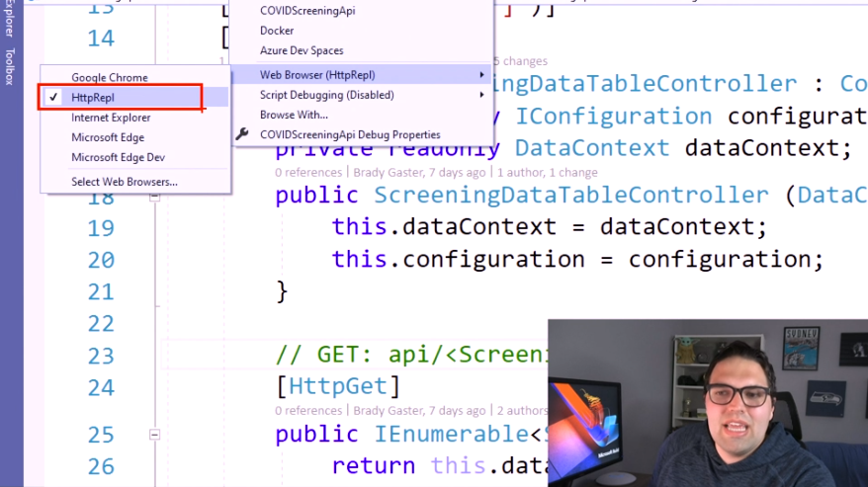Image resolution: width=868 pixels, height=487 pixels.
Task: Open the '2 authors' CodeLens link above line 25
Action: [x=522, y=410]
